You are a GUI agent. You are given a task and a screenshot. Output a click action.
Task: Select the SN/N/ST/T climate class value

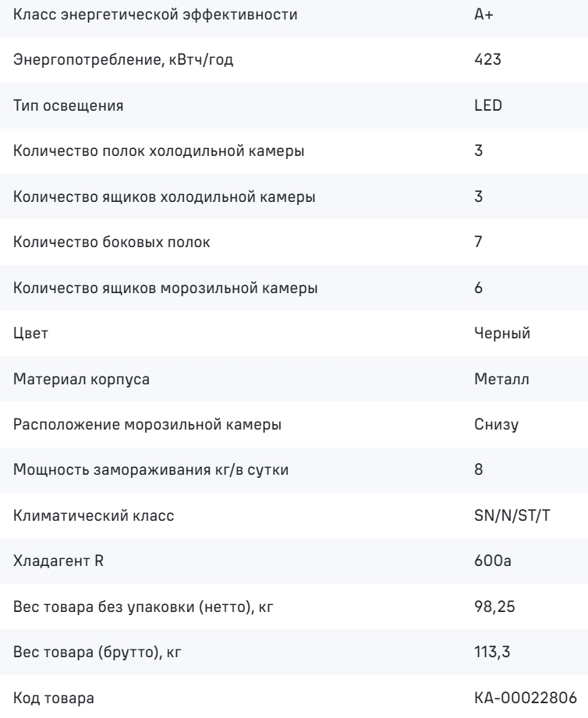point(512,515)
